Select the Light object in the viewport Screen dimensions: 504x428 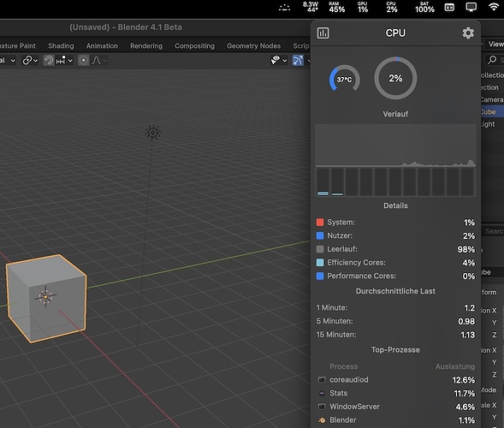pos(152,132)
